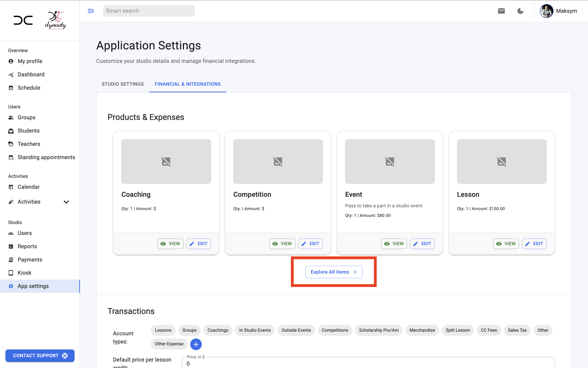588x368 pixels.
Task: Click the Coaching card title
Action: (x=136, y=194)
